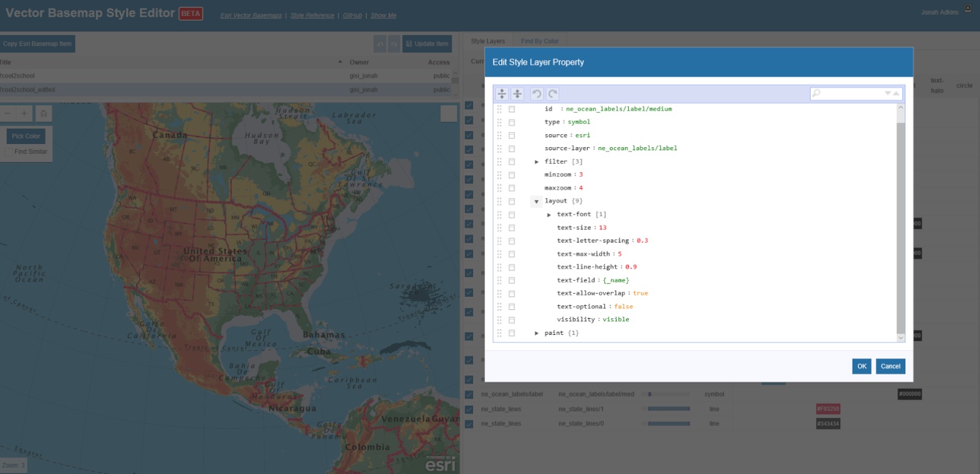The height and width of the screenshot is (474, 980).
Task: Click the redo icon beside Update Item
Action: 394,44
